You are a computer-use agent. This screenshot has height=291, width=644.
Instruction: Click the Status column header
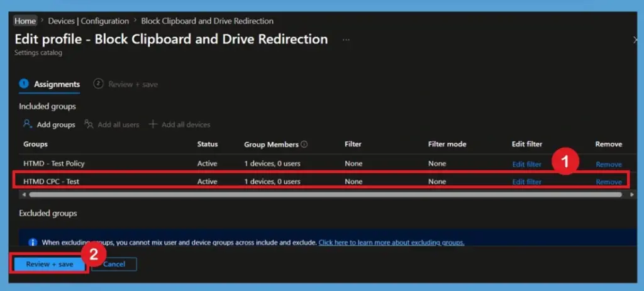(x=208, y=144)
